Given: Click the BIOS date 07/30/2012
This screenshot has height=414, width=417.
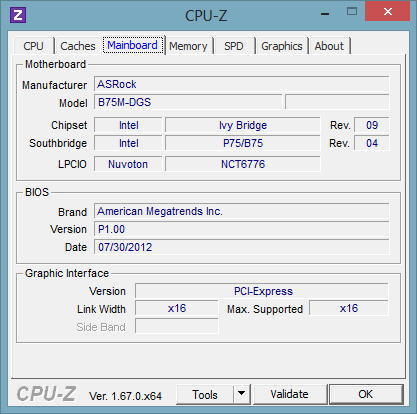Looking at the screenshot, I should pos(242,247).
